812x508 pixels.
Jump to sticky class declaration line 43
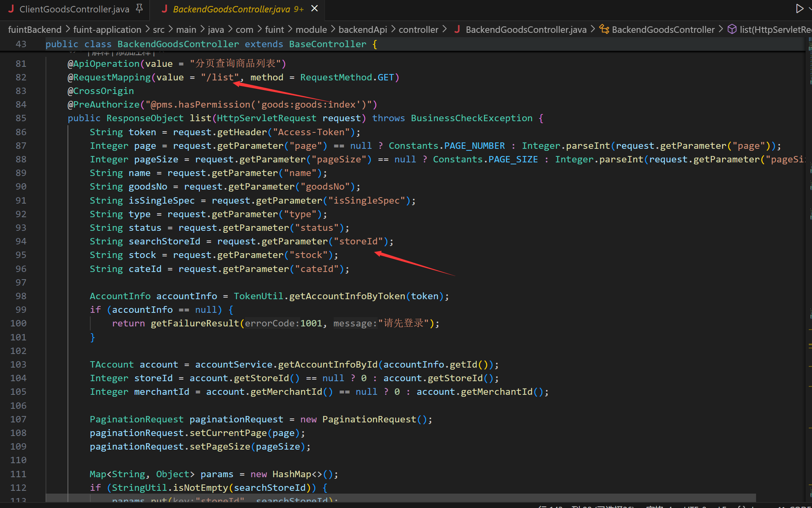pos(211,44)
